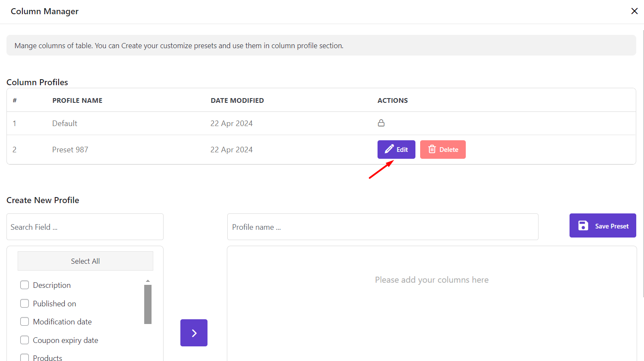Click the Default profile row name
Image resolution: width=644 pixels, height=361 pixels.
[65, 123]
